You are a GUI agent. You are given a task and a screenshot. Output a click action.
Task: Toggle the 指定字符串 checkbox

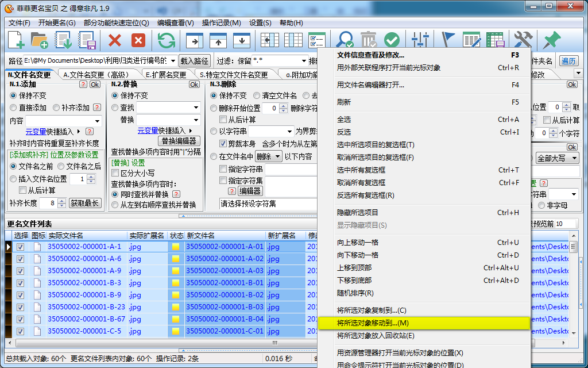click(x=223, y=169)
